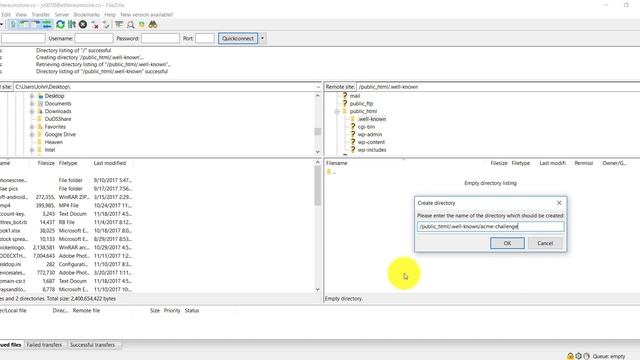
Task: Toggle the message log display icon
Action: tap(13, 24)
